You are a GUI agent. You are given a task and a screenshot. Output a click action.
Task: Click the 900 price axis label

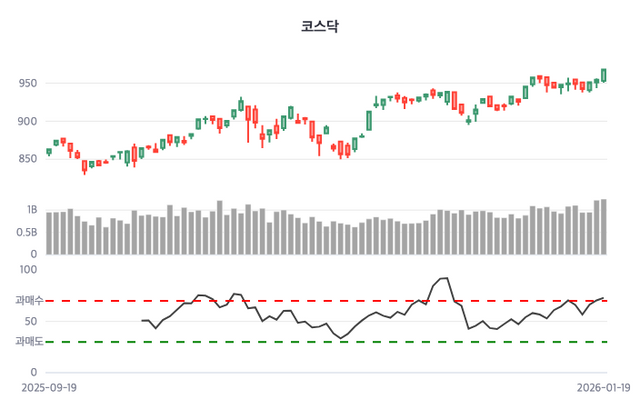25,122
